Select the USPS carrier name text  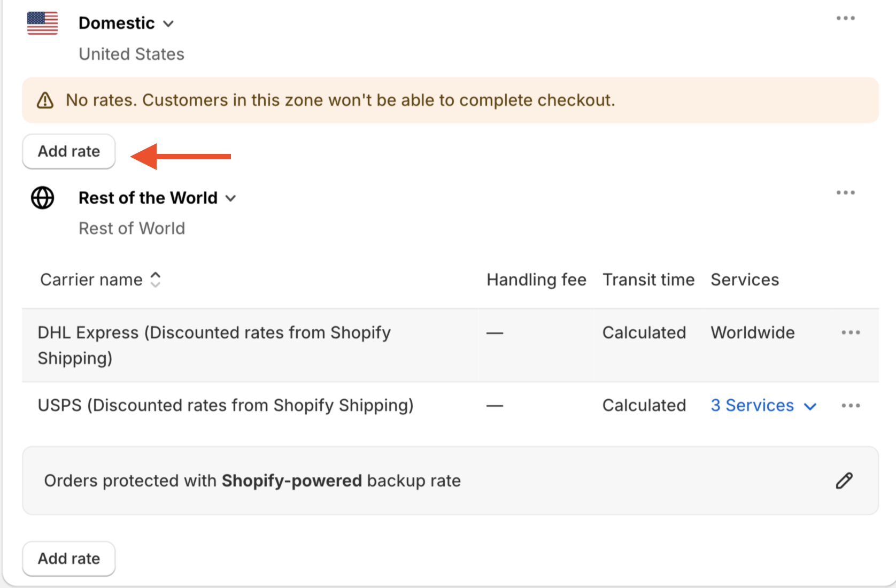tap(226, 406)
